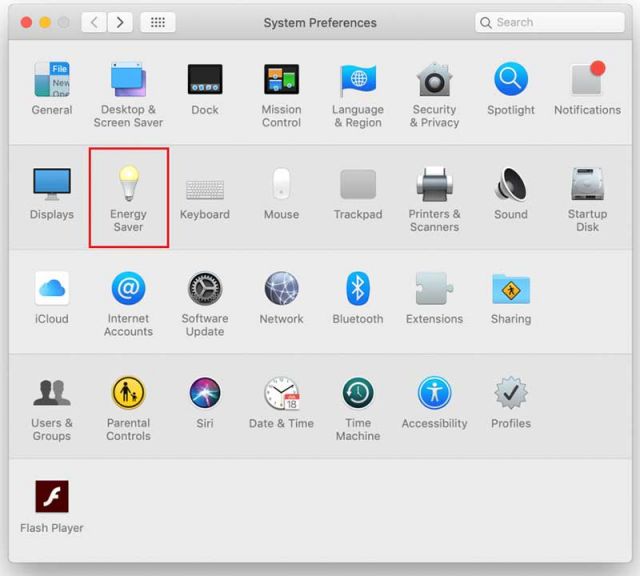Open Printers & Scanners settings

point(434,185)
